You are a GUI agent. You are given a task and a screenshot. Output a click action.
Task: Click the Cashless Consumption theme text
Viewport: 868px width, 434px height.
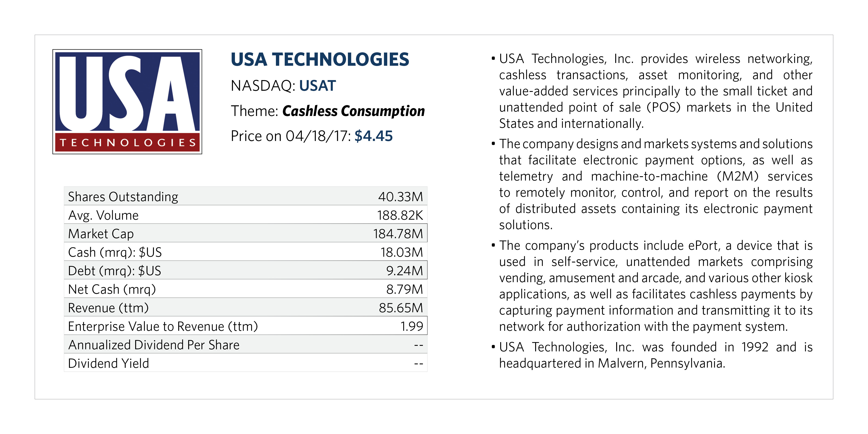353,111
